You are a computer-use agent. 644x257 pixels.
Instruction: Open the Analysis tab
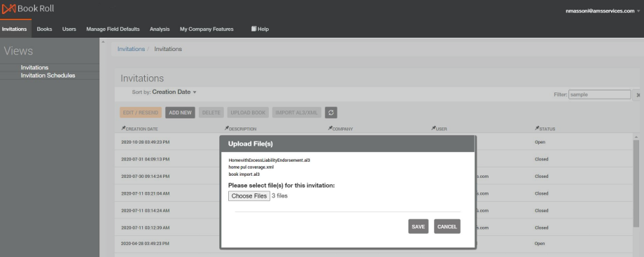(160, 29)
